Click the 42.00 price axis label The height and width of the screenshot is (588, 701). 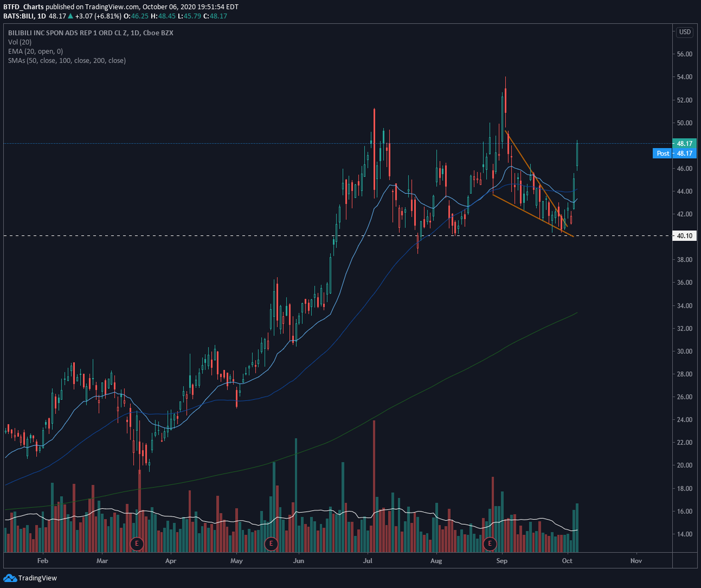684,215
